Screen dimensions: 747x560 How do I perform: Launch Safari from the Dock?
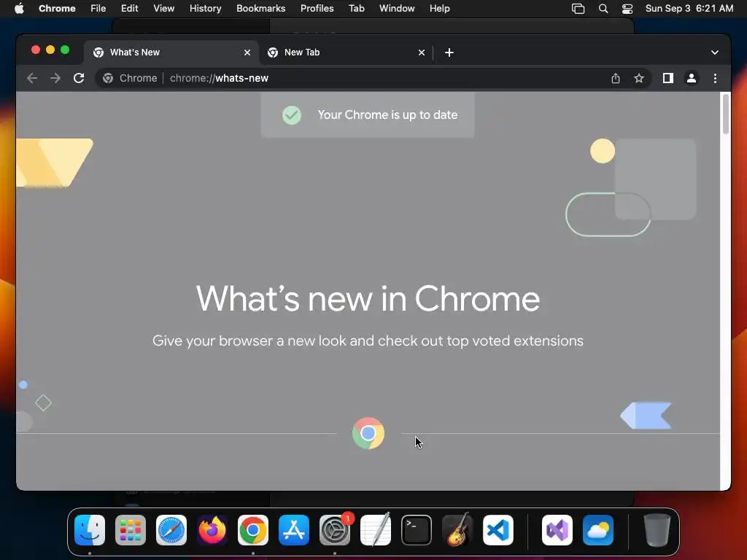[x=171, y=530]
